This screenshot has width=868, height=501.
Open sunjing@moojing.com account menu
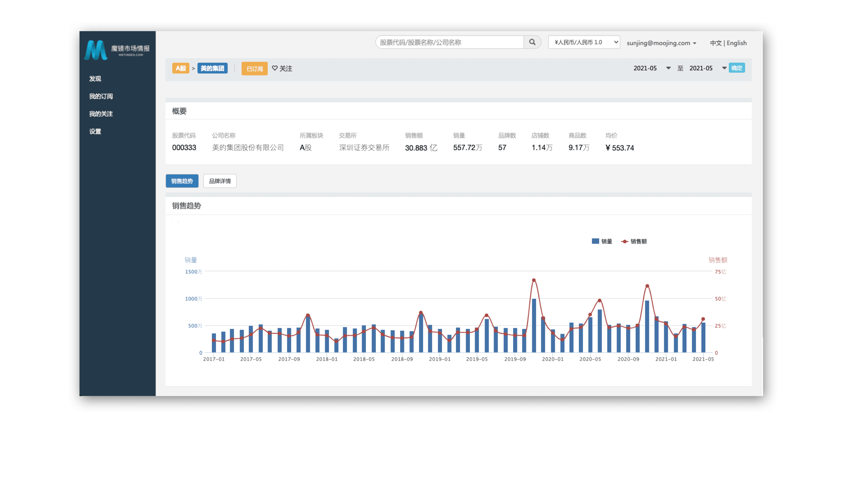pyautogui.click(x=661, y=43)
